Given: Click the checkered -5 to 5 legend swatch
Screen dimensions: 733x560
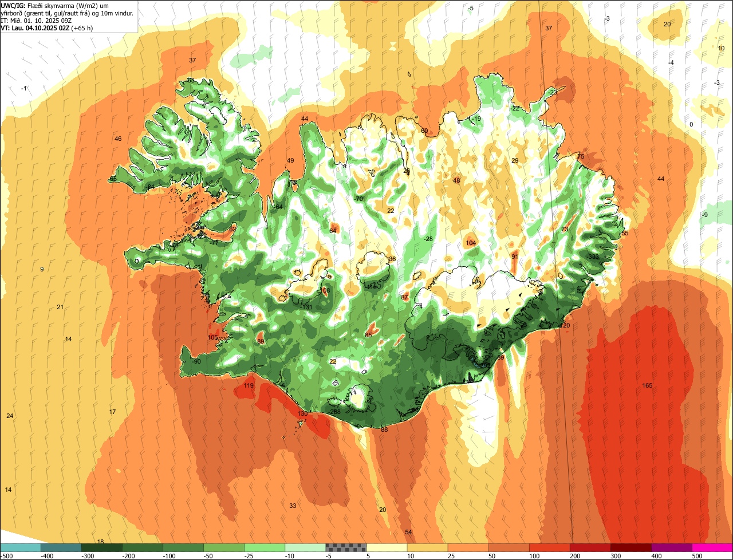Looking at the screenshot, I should tap(345, 547).
